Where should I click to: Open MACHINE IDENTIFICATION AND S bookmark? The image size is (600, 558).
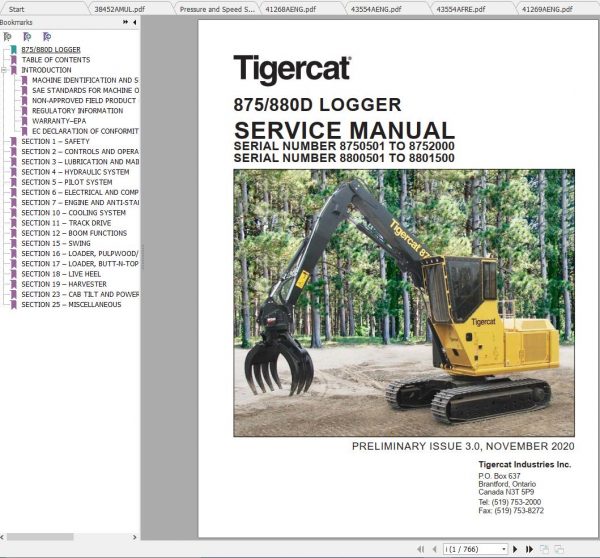point(85,80)
